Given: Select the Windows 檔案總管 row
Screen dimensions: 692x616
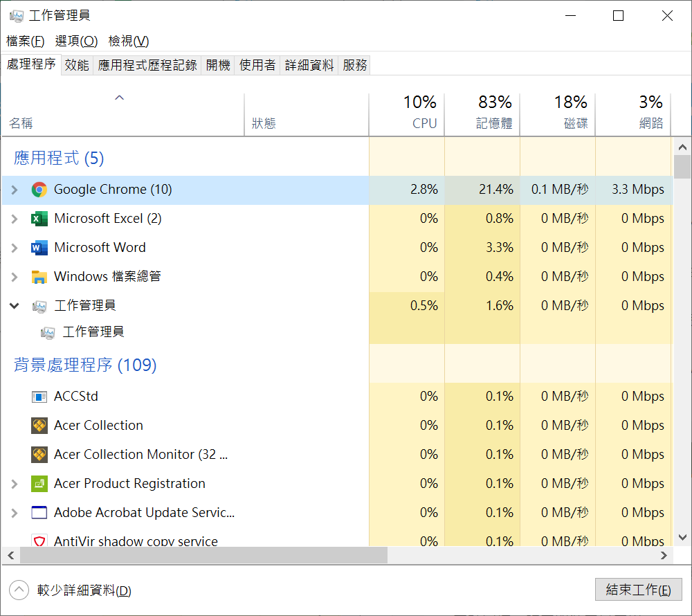Looking at the screenshot, I should point(337,277).
